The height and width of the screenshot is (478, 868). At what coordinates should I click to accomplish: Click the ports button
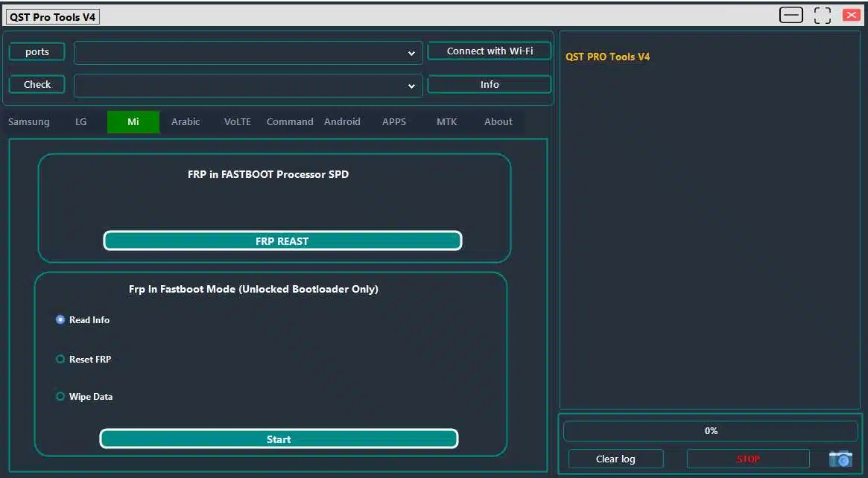(37, 52)
